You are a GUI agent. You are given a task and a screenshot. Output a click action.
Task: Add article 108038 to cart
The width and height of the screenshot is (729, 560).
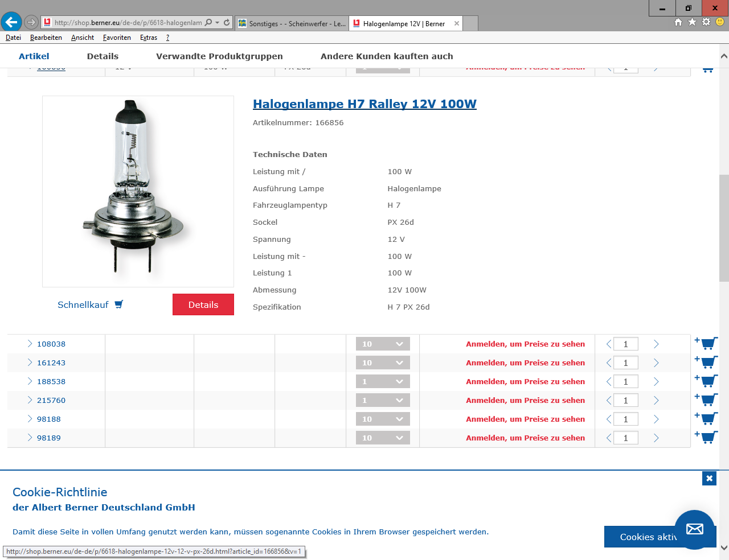[x=706, y=343]
